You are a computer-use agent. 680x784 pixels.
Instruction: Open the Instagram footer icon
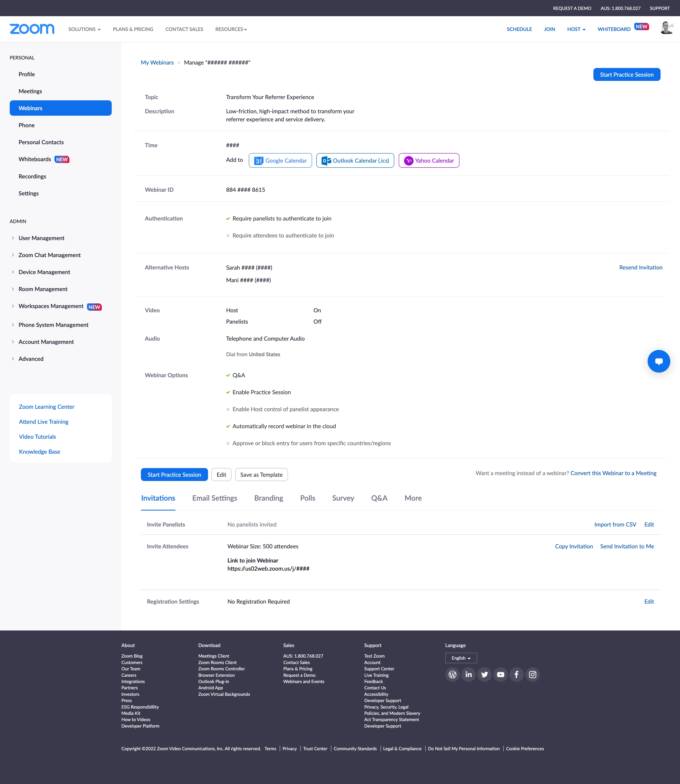click(x=532, y=674)
